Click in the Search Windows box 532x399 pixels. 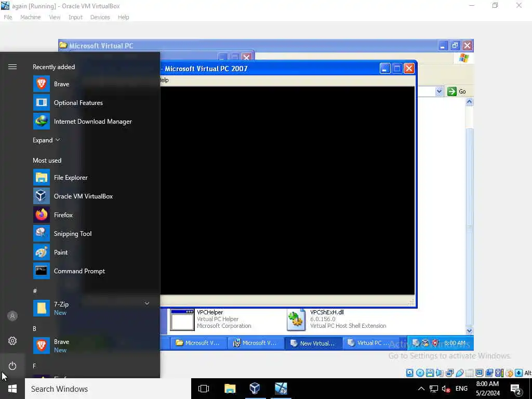[108, 389]
